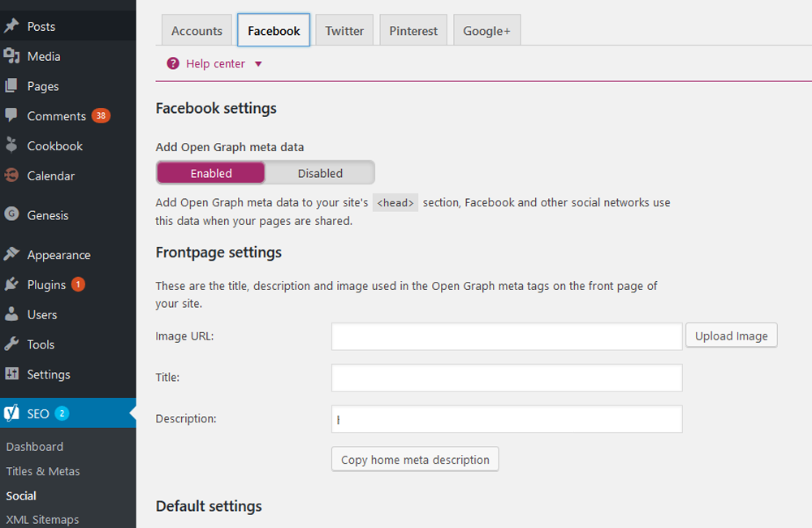Click the Genesis circle icon
Image resolution: width=812 pixels, height=528 pixels.
point(11,214)
